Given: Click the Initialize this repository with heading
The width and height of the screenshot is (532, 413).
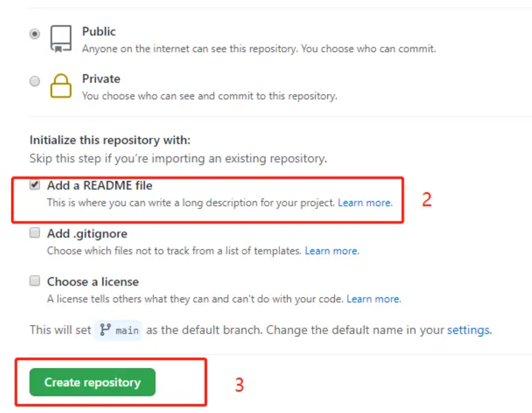Looking at the screenshot, I should coord(110,140).
